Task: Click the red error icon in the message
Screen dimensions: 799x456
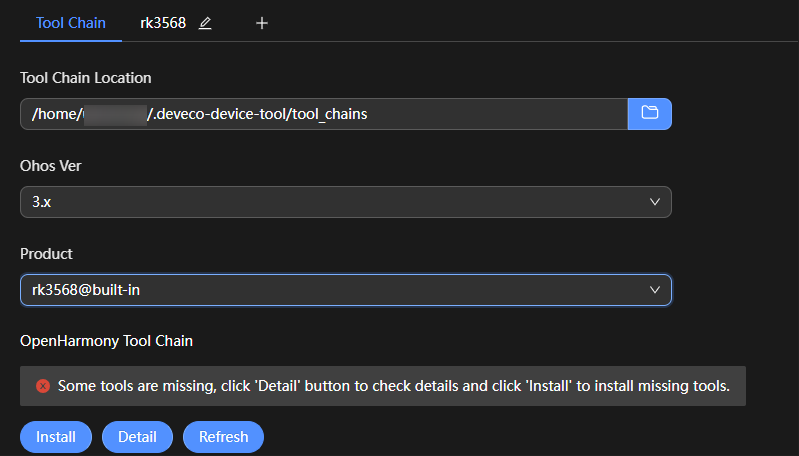Action: click(43, 385)
